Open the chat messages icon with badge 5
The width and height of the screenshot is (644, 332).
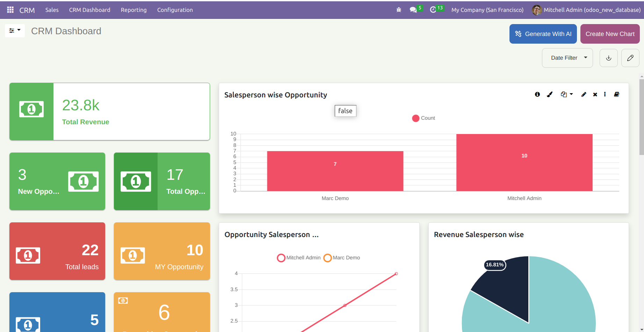(413, 10)
